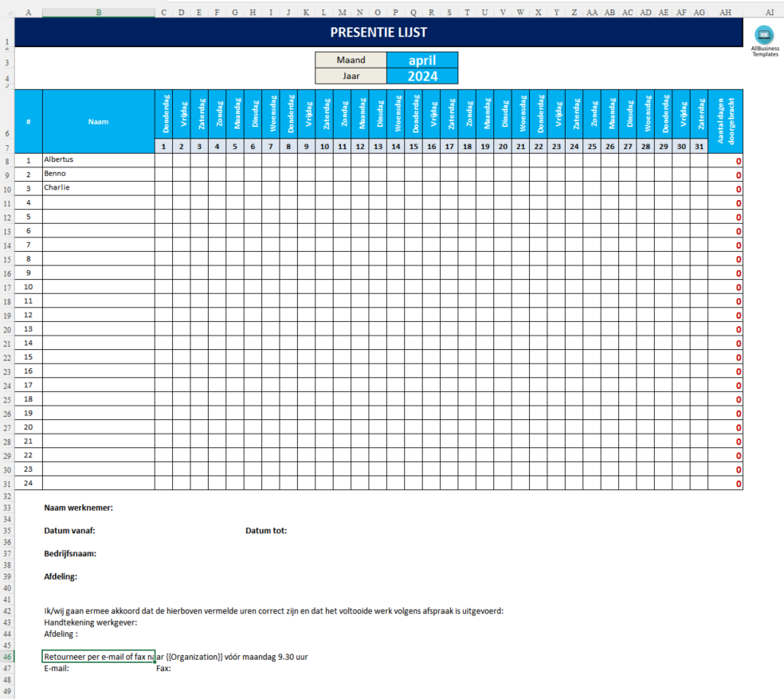
Task: Select row 8 header
Action: coord(7,161)
